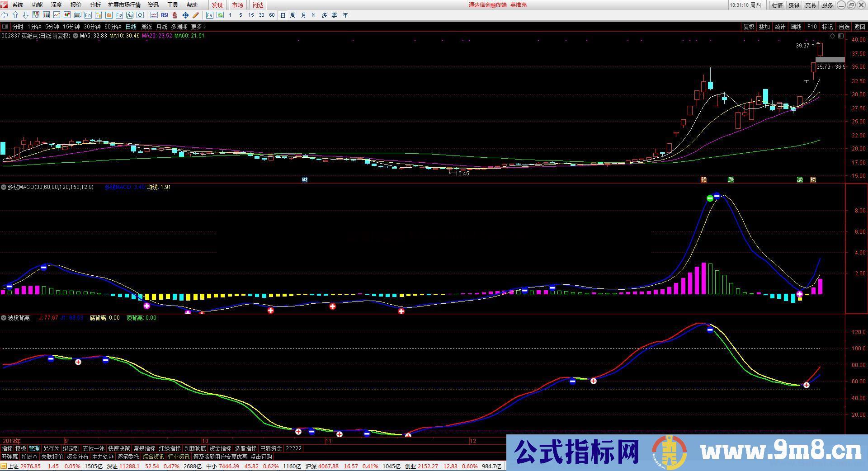
Task: Switch to the 周线 period tab
Action: pos(146,27)
